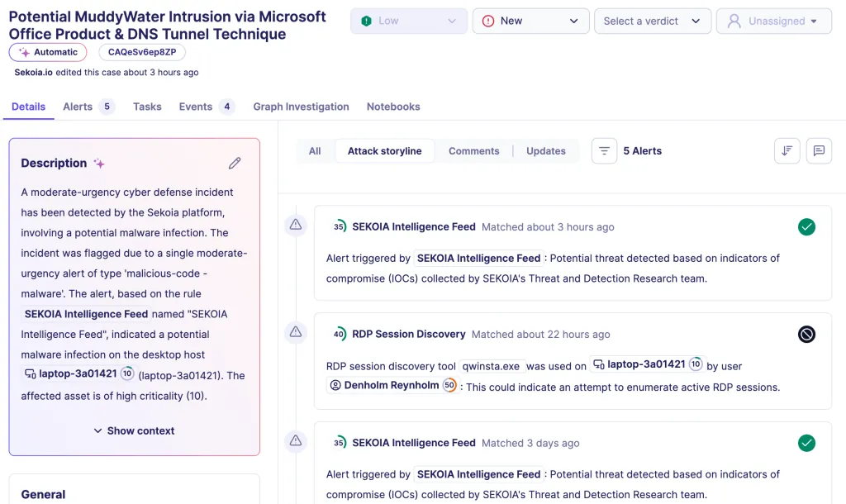Open the RDP Session Discovery alert title

pyautogui.click(x=409, y=334)
